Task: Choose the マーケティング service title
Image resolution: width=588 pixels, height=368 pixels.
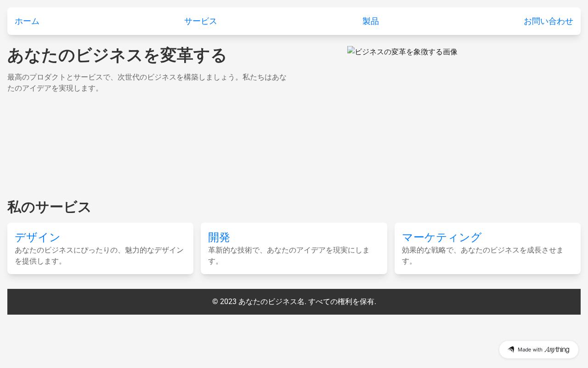Action: (441, 237)
